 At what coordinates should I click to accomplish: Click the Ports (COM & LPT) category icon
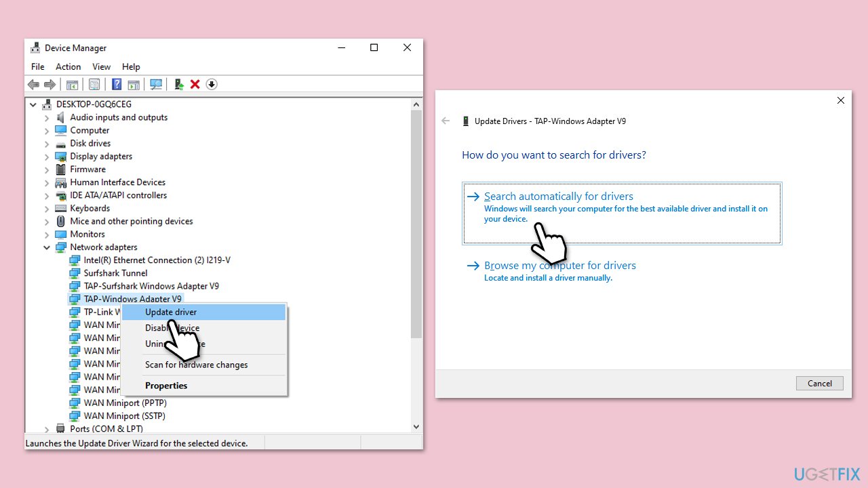(61, 428)
